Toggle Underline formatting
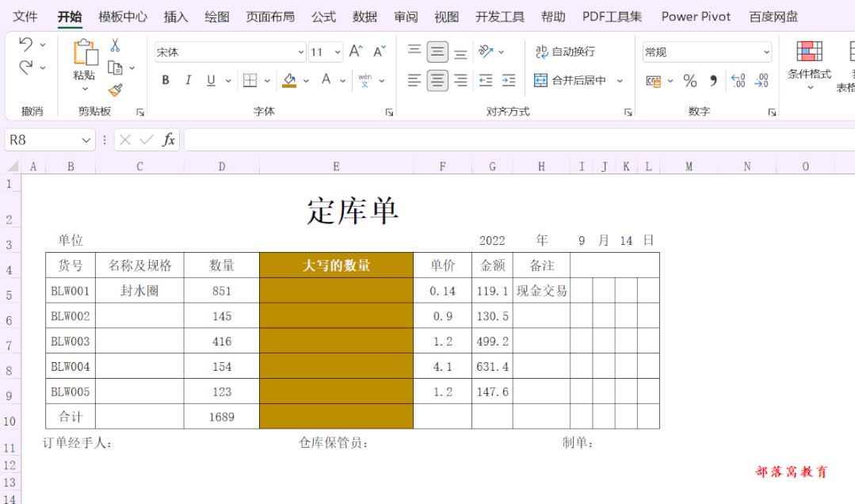 (211, 81)
